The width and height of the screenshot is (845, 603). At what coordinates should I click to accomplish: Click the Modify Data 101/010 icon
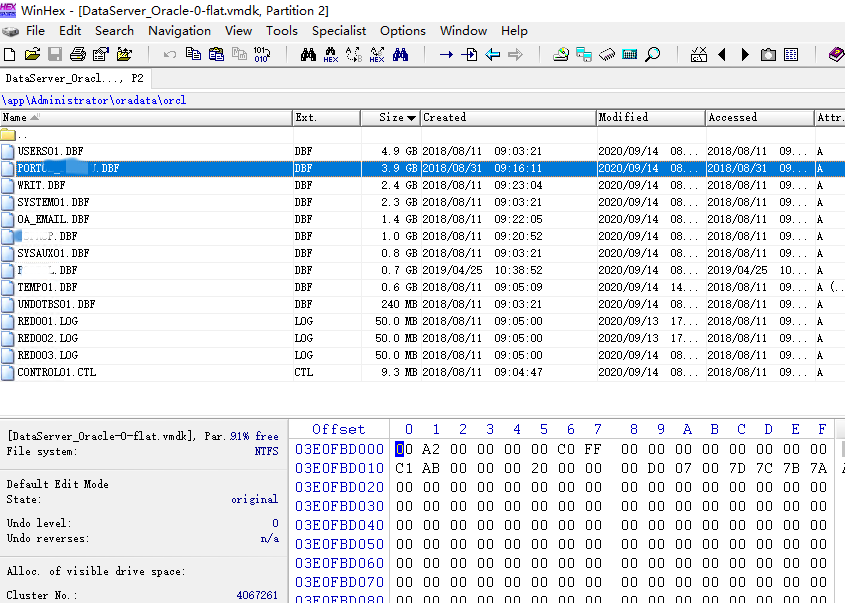262,54
